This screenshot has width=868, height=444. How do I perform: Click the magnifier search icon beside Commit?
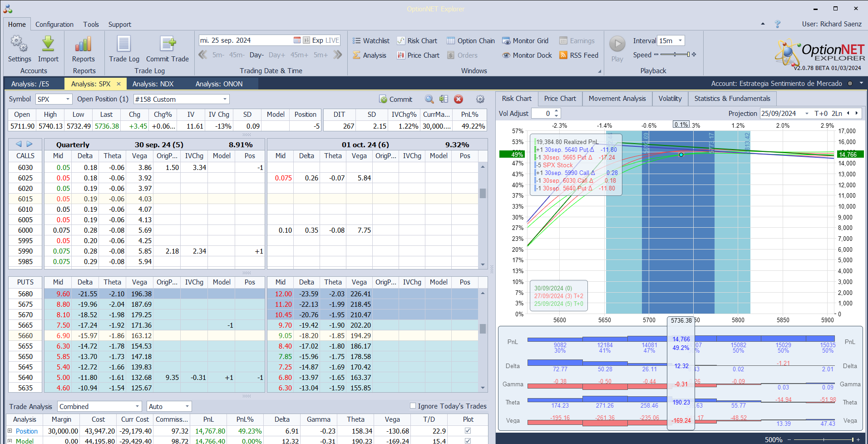coord(429,99)
